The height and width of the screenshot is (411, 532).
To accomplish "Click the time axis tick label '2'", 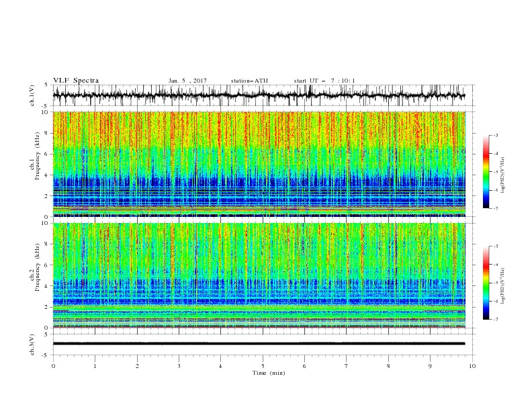I will coord(137,366).
